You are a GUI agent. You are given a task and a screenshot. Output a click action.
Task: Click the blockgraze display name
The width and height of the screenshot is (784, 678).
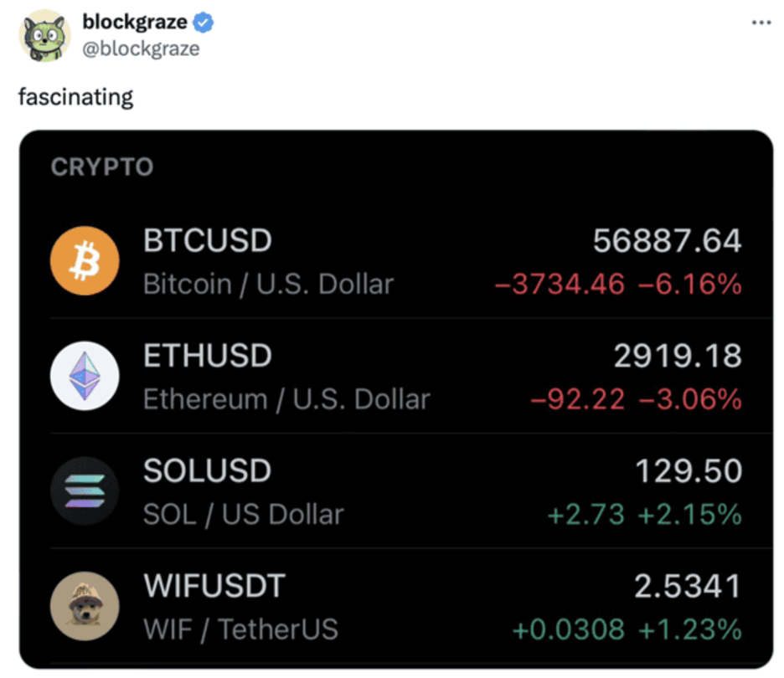tap(136, 23)
